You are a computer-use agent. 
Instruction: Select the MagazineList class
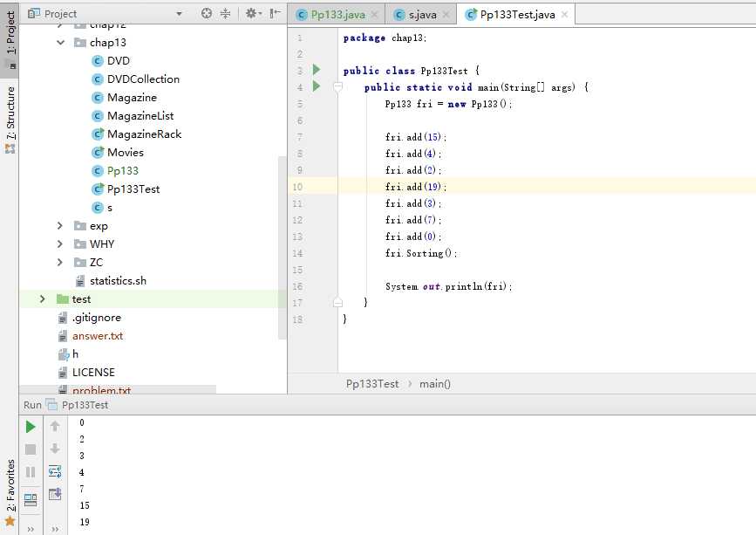(x=140, y=116)
